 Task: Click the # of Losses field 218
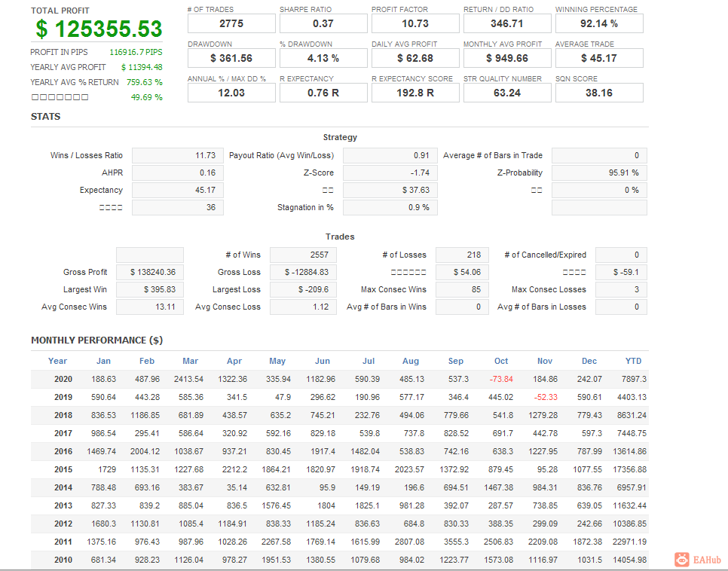click(462, 255)
